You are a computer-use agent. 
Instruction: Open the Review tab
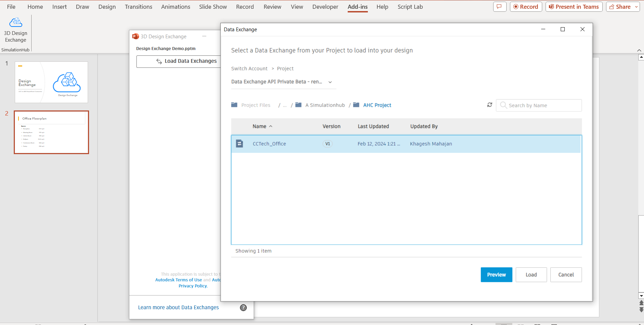(x=272, y=7)
